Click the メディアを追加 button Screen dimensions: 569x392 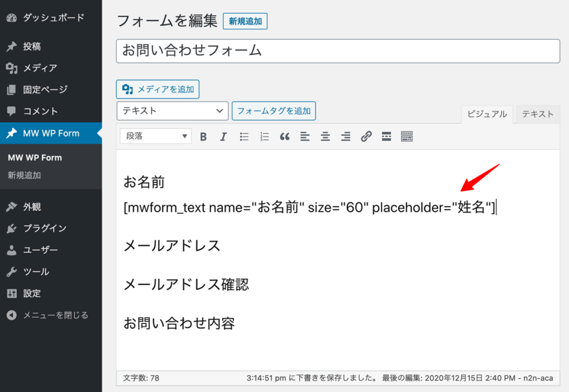pos(157,89)
